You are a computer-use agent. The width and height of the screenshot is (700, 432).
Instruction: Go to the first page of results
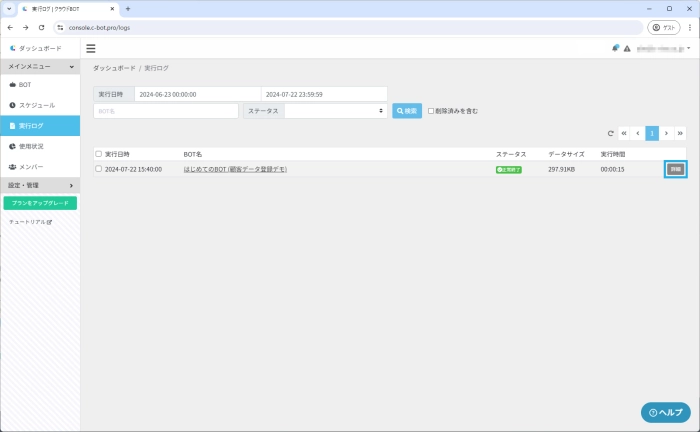624,133
